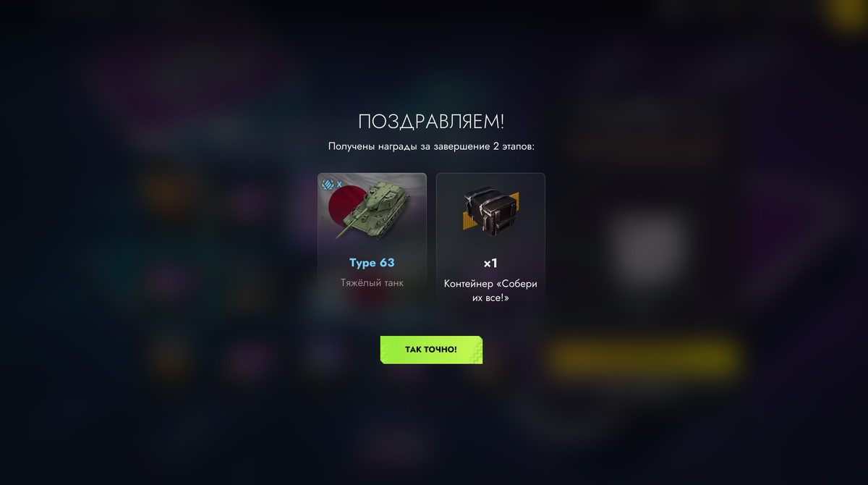Click the collector badge icon on the tank card
868x485 pixels.
(x=328, y=185)
